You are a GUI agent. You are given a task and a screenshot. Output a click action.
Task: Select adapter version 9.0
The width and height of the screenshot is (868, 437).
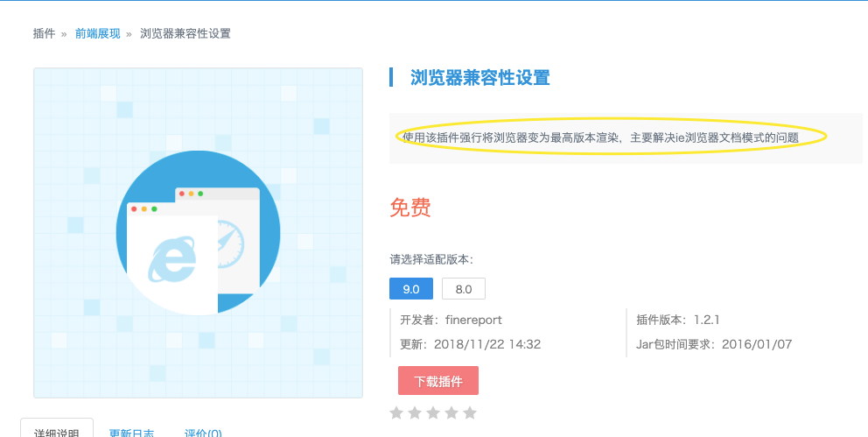(x=411, y=289)
